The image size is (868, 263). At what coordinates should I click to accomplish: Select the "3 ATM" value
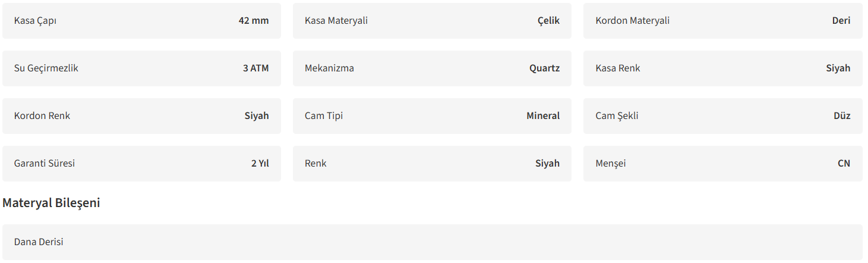click(255, 68)
